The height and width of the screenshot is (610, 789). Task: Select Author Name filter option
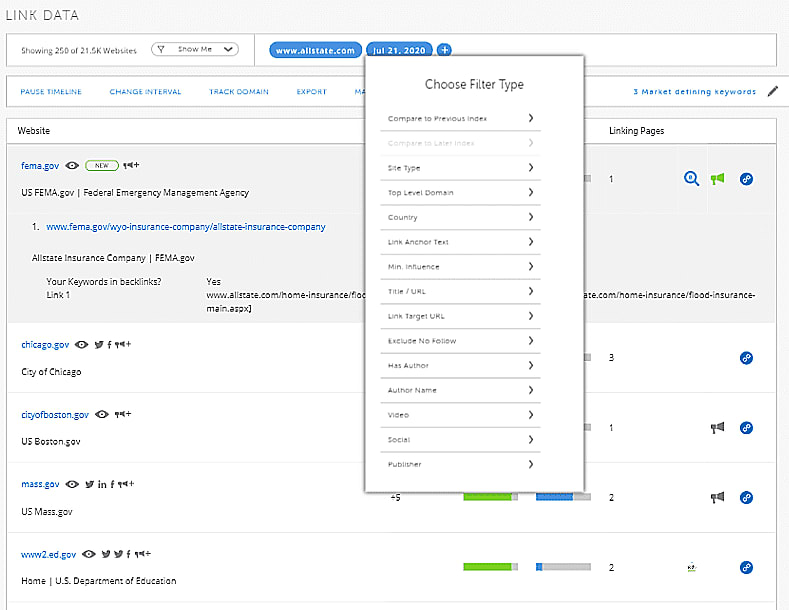[x=460, y=390]
